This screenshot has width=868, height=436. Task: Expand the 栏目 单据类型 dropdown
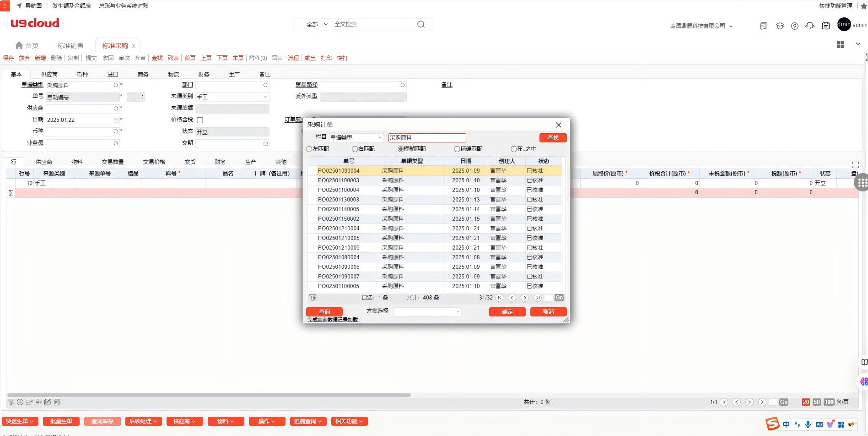pos(380,137)
